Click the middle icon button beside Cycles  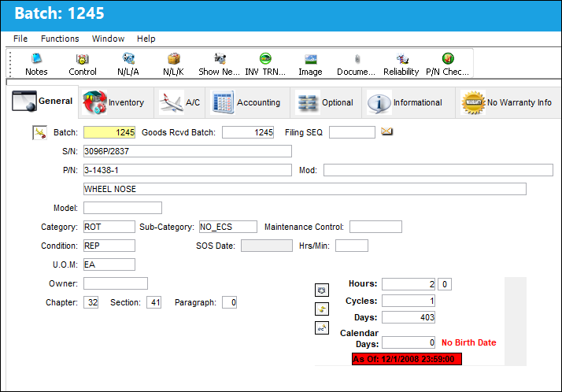[322, 309]
